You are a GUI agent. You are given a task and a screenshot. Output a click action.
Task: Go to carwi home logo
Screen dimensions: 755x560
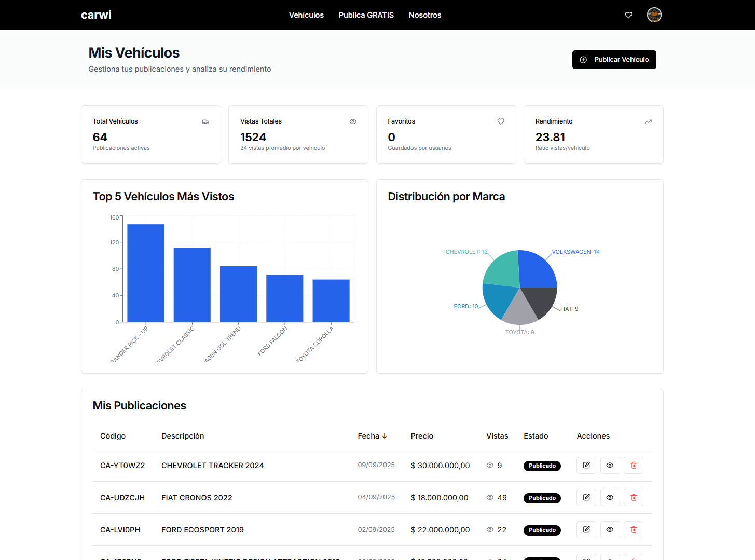pyautogui.click(x=96, y=15)
